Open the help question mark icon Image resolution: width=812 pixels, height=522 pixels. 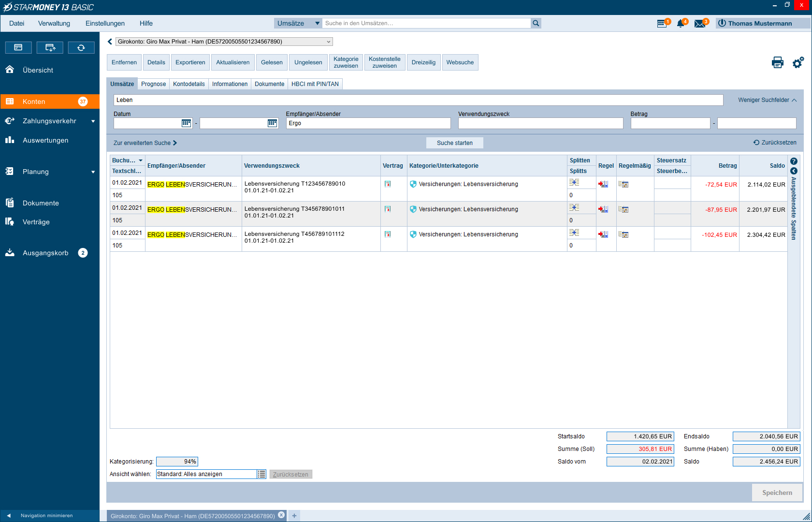tap(794, 161)
